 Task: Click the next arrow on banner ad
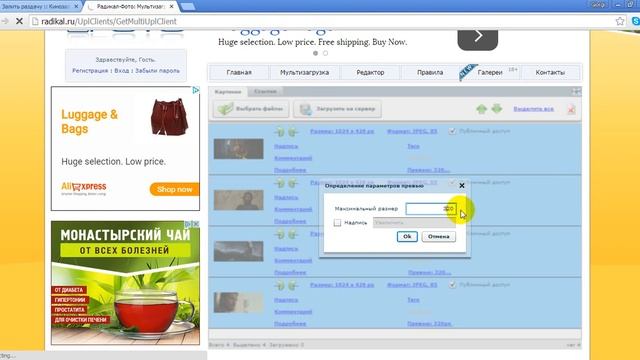coord(478,37)
